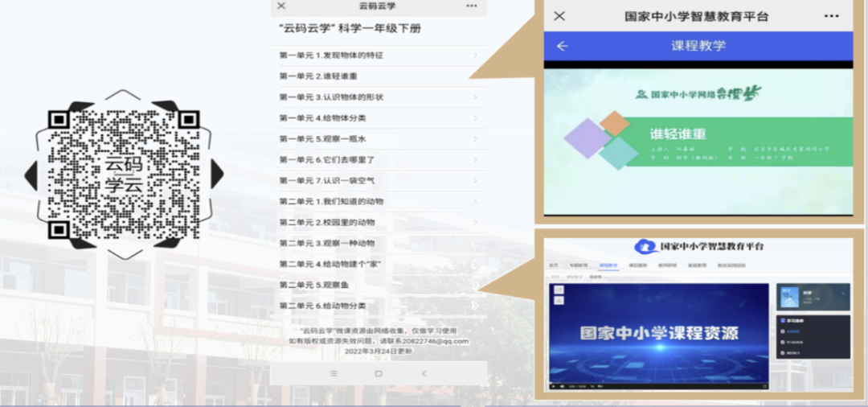Open the 课后服务 tab
868x407 pixels.
(x=637, y=265)
